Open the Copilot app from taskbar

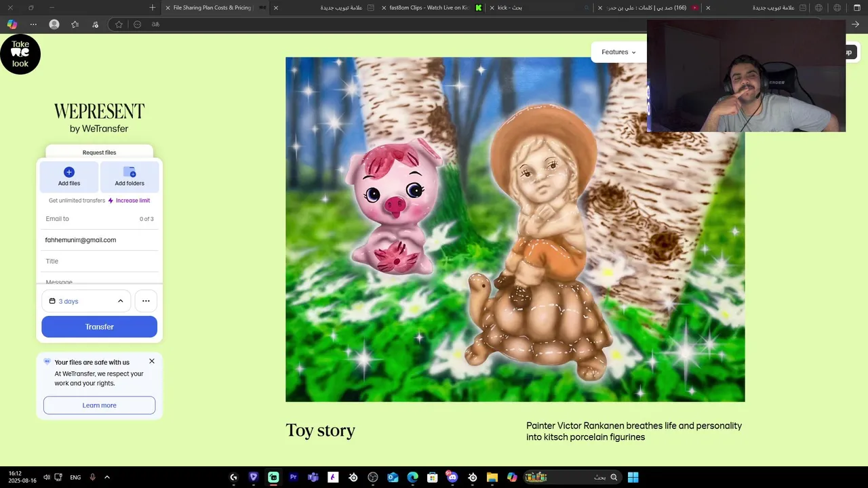click(512, 477)
